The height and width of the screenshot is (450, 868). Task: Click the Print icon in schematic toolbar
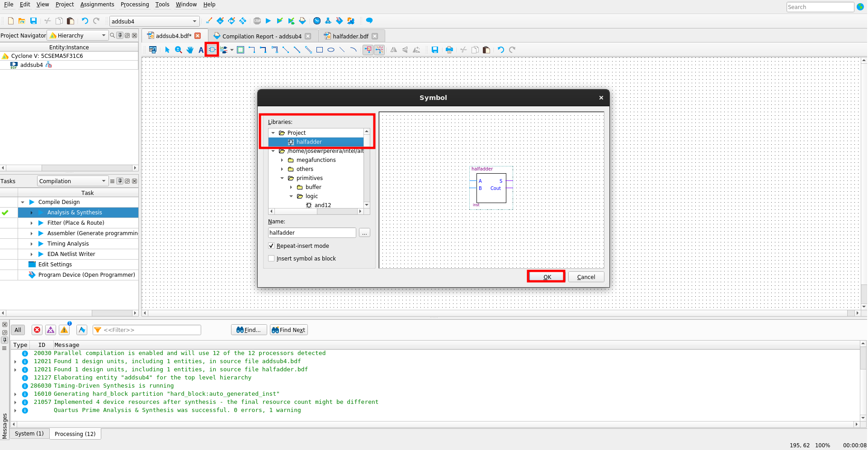449,50
